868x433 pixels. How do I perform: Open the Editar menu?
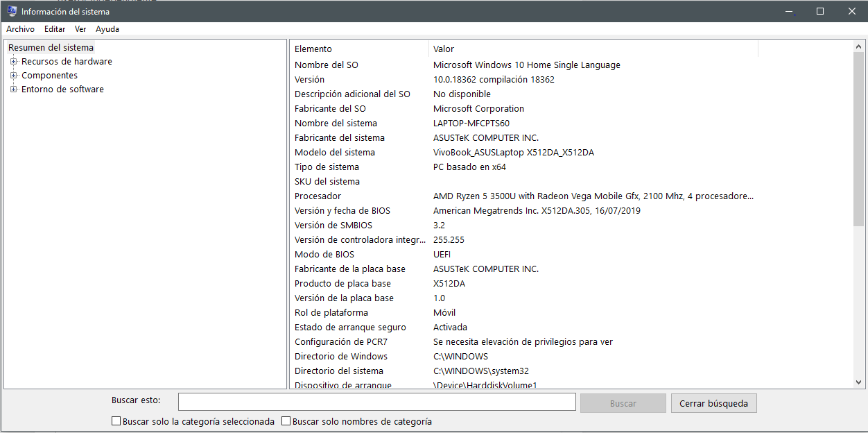tap(55, 29)
